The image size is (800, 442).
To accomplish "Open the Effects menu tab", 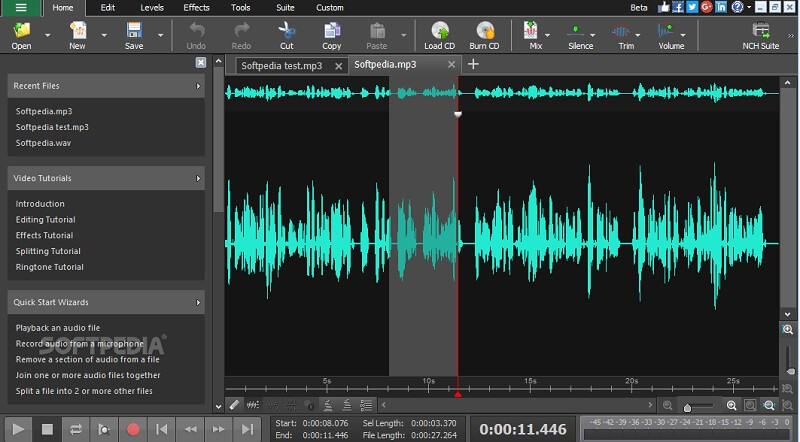I will click(x=197, y=7).
